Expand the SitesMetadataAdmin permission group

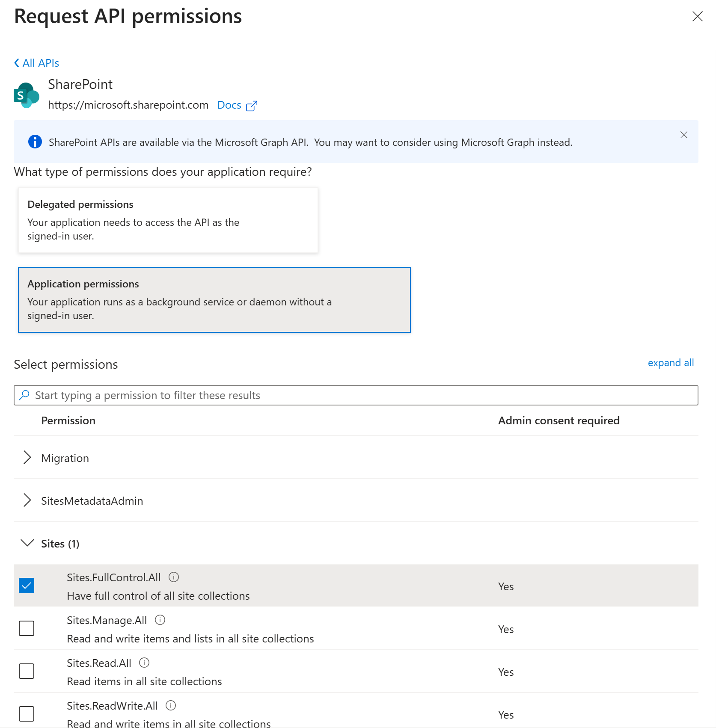(x=27, y=500)
